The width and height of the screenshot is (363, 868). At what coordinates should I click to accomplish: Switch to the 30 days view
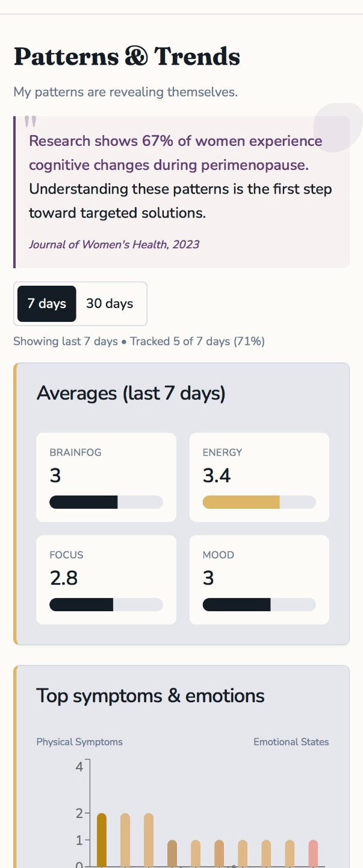coord(110,304)
